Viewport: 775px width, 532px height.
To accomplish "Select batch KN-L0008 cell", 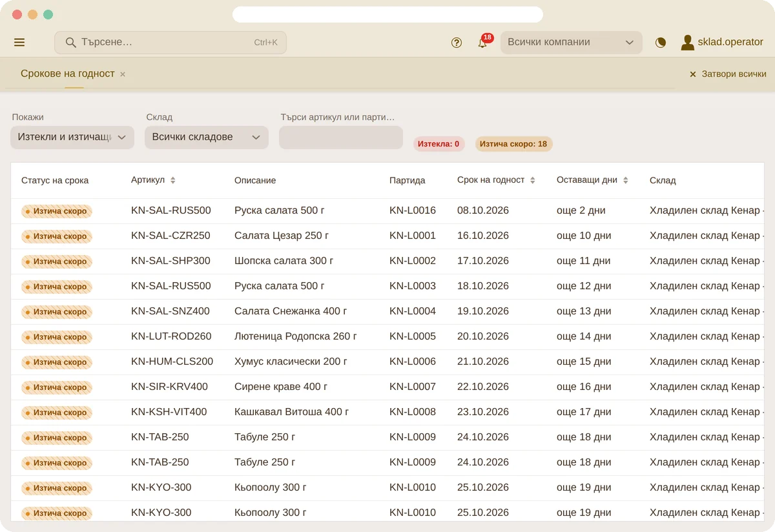I will tap(413, 412).
